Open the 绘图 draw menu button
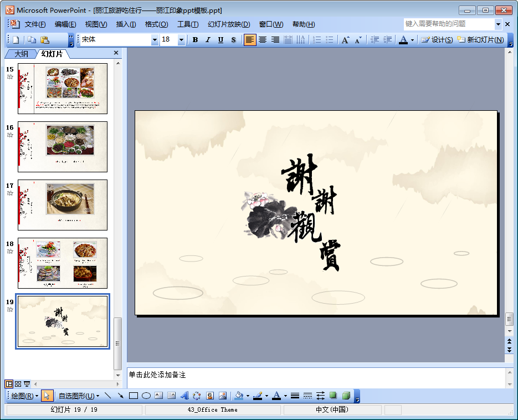This screenshot has height=420, width=518. click(25, 396)
